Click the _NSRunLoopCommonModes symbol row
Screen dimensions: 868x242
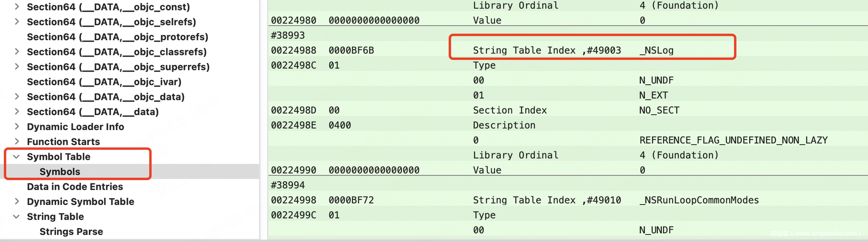[698, 200]
